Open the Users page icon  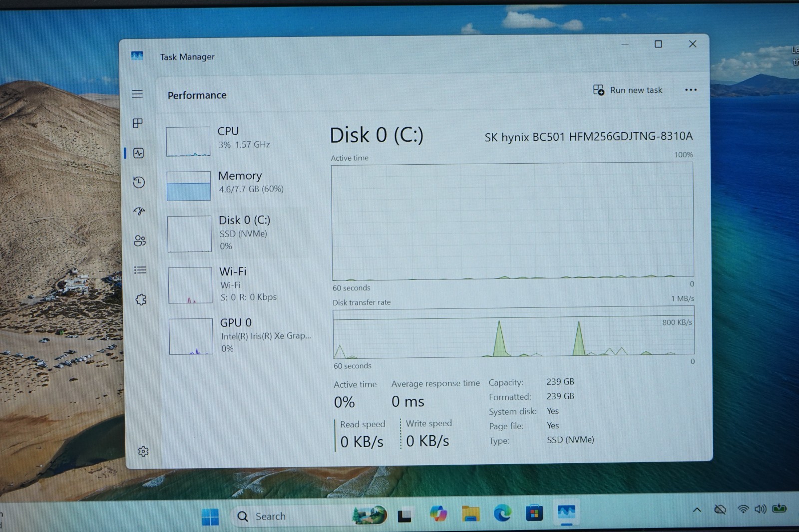(140, 241)
